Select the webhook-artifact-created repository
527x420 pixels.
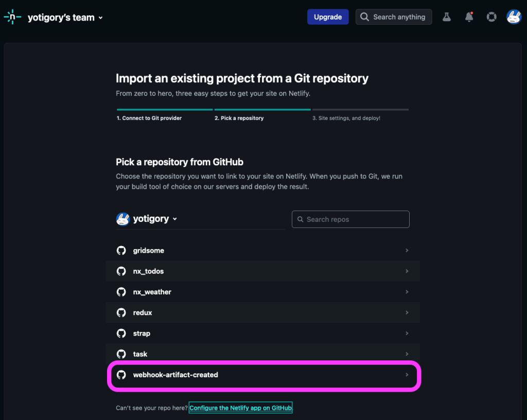pyautogui.click(x=263, y=375)
